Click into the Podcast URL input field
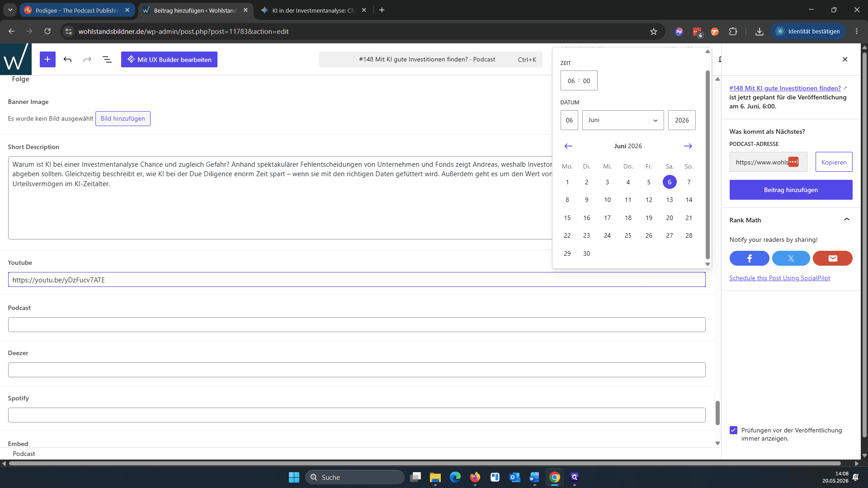This screenshot has height=488, width=868. 357,325
